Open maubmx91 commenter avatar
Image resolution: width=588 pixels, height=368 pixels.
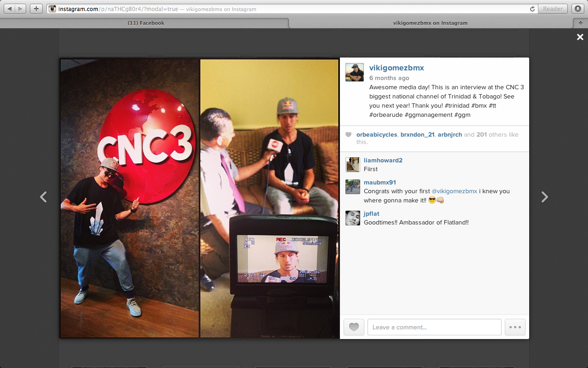(353, 187)
